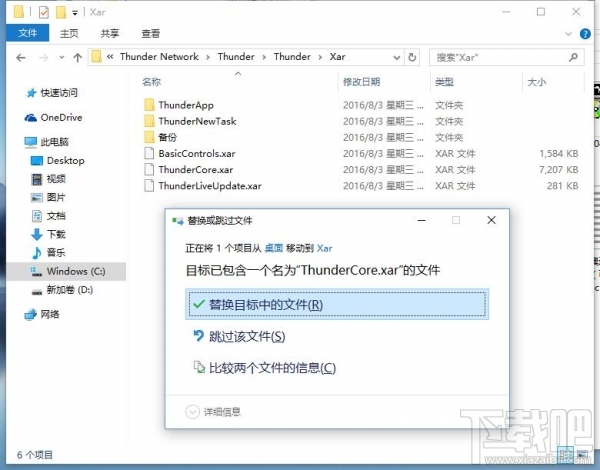Click the Xar segment in address bar
Screen dimensions: 600x470
(x=338, y=57)
